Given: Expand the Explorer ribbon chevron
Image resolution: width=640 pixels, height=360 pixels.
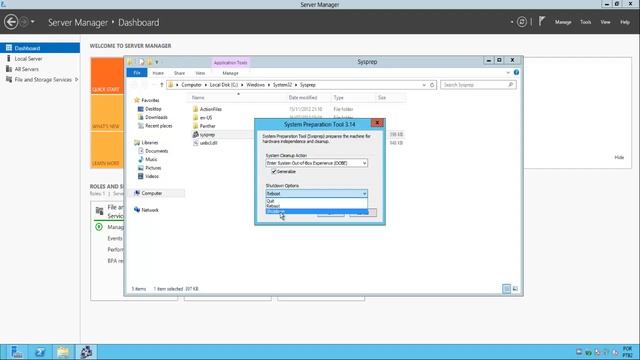Looking at the screenshot, I should tap(508, 73).
